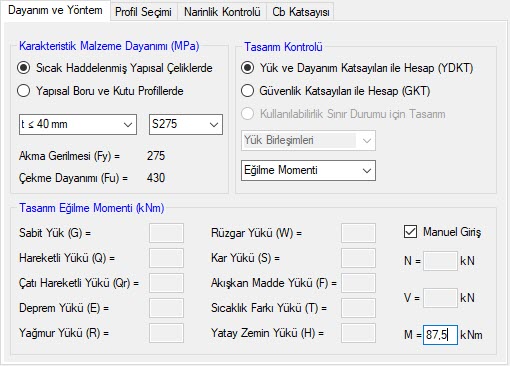Open the S275 steel grade dropdown
The height and width of the screenshot is (366, 510).
186,124
